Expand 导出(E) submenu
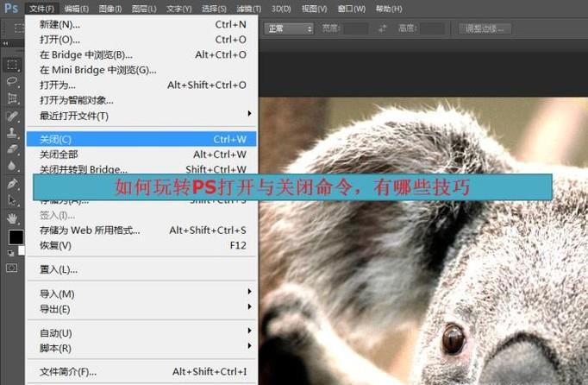588x385 pixels. tap(141, 309)
